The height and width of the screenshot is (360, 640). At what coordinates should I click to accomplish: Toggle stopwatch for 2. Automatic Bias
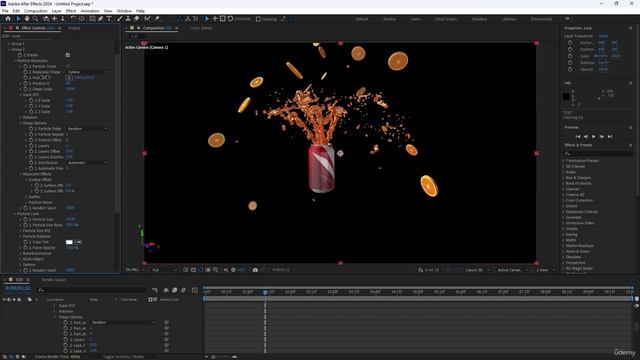31,168
